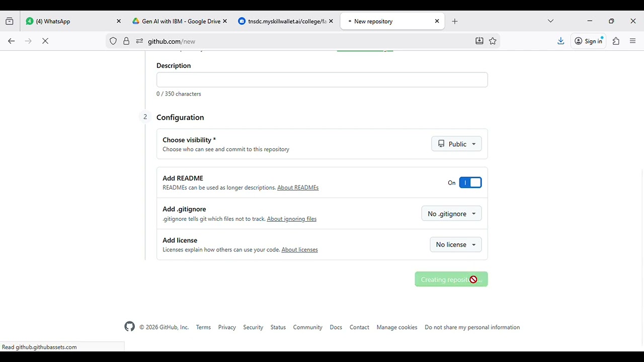Click the permissions icon beside the URL
This screenshot has width=644, height=362.
[139, 41]
